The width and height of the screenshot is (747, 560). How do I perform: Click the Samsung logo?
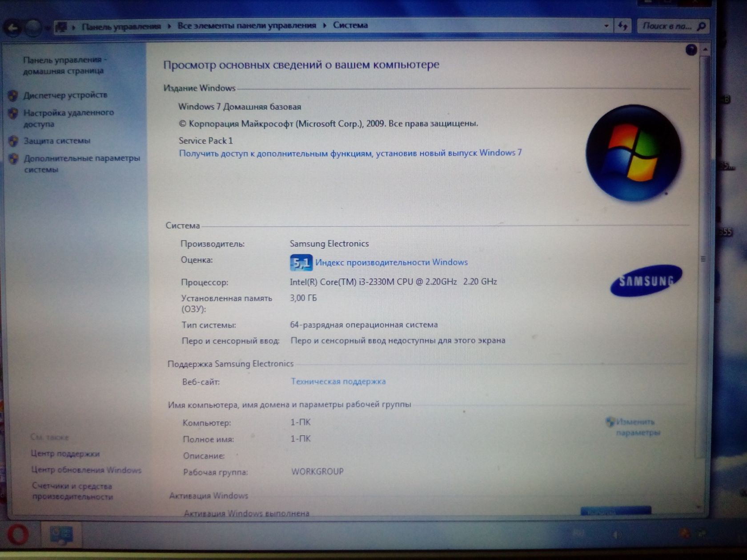[646, 280]
